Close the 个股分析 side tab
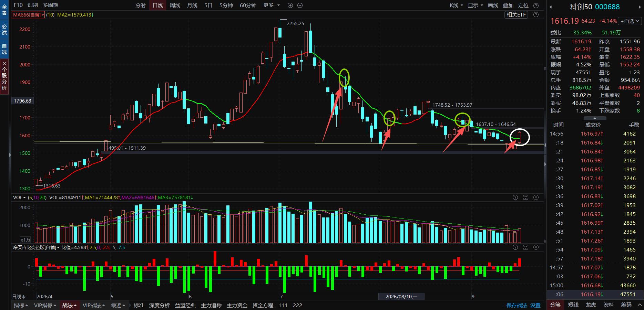This screenshot has height=310, width=644. pos(4,63)
